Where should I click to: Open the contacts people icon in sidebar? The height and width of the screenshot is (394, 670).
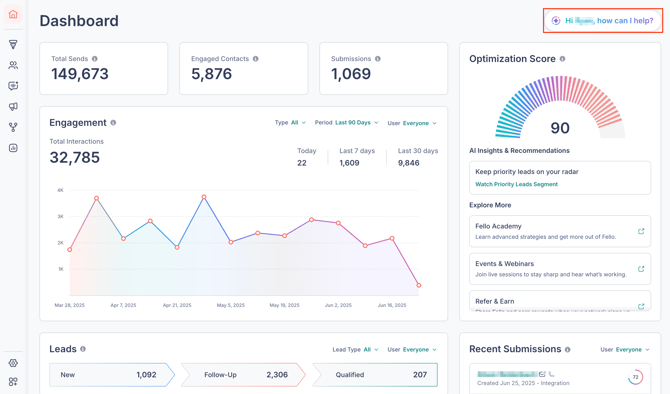[x=13, y=65]
